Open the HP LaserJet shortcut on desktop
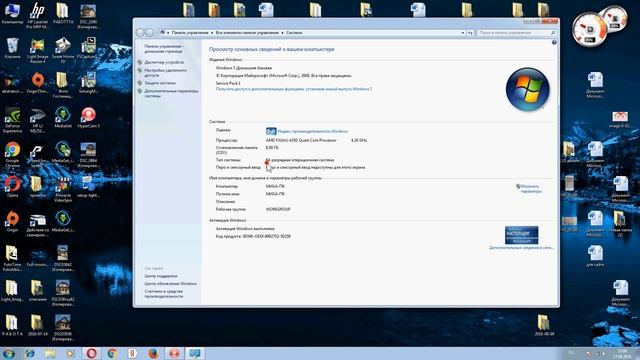 tap(38, 16)
